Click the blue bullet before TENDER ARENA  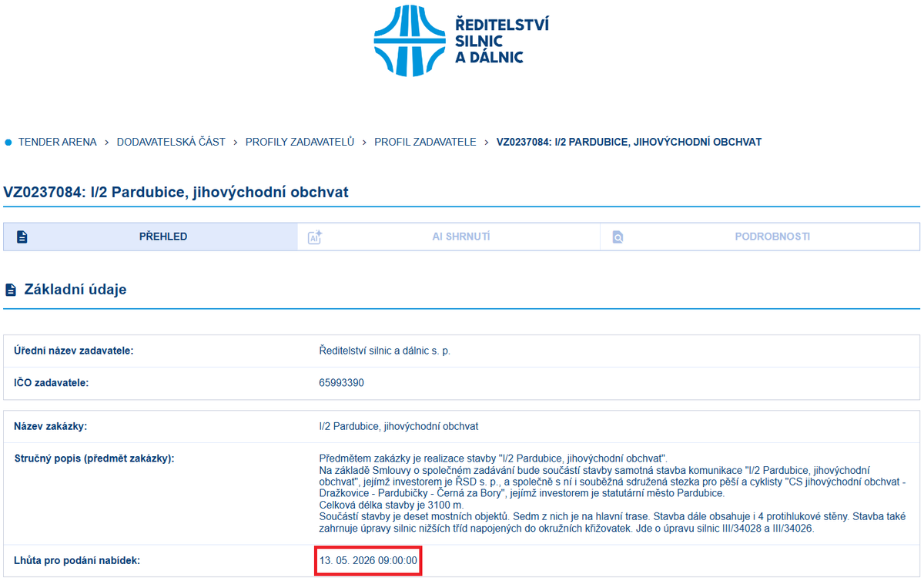pos(8,142)
